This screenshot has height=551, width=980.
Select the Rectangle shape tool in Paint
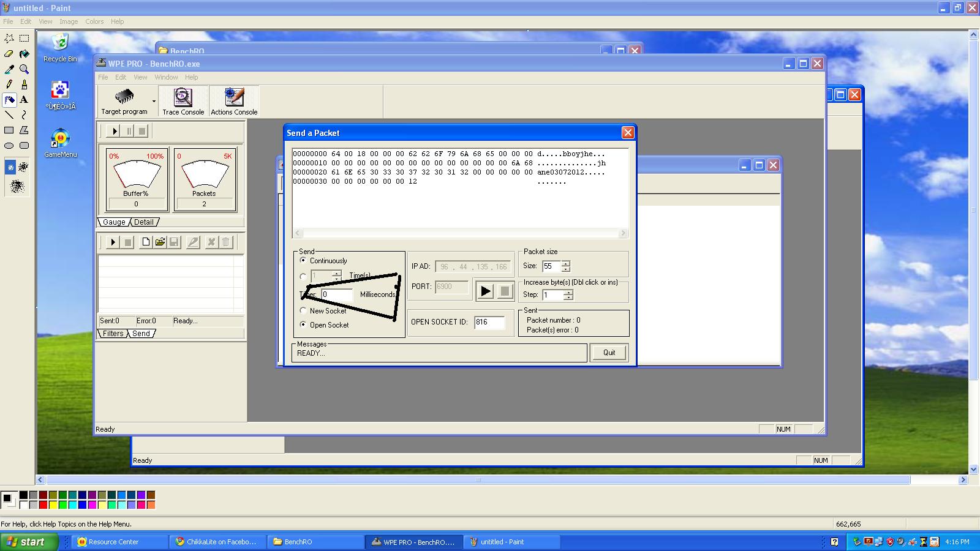pos(9,130)
